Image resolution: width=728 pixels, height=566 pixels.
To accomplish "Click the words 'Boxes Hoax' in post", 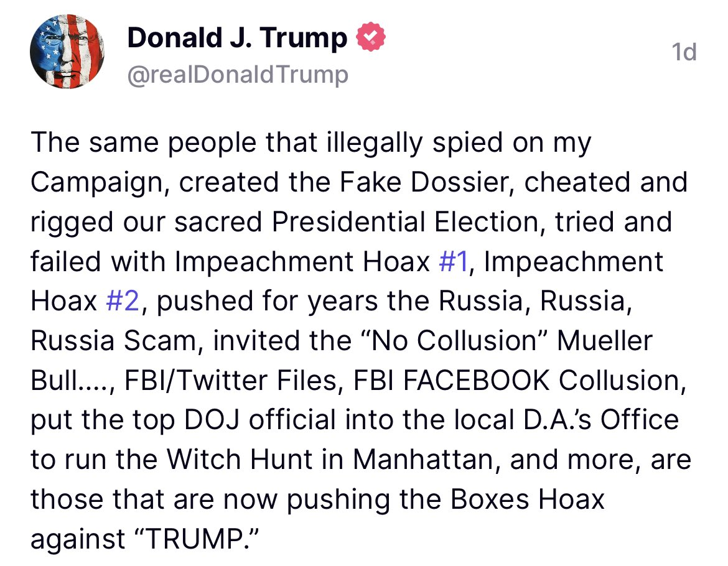I will [x=528, y=499].
